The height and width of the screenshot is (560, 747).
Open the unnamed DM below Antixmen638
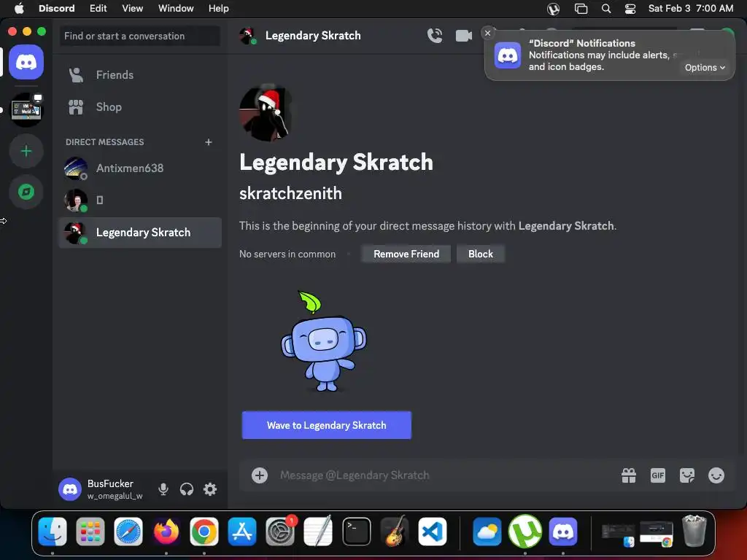140,200
